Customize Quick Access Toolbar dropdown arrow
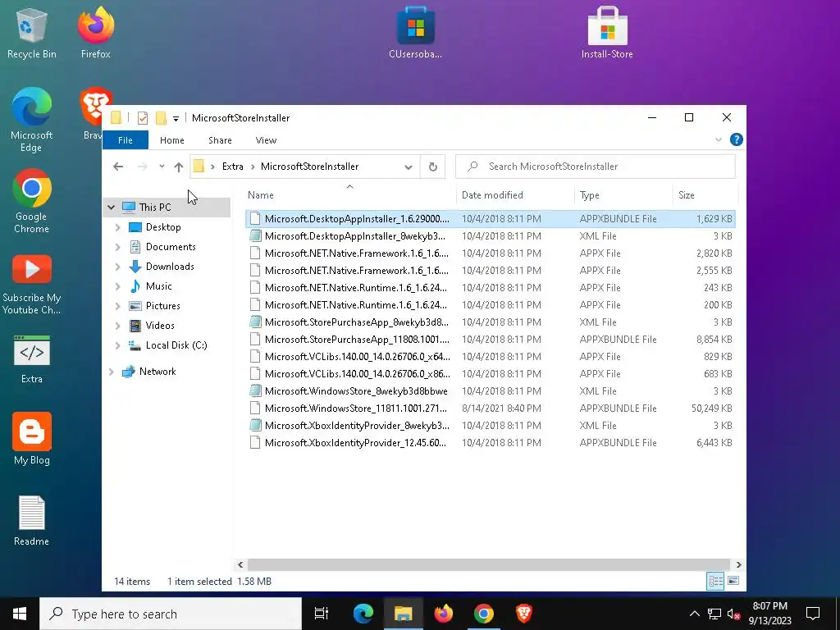This screenshot has height=630, width=840. tap(176, 118)
